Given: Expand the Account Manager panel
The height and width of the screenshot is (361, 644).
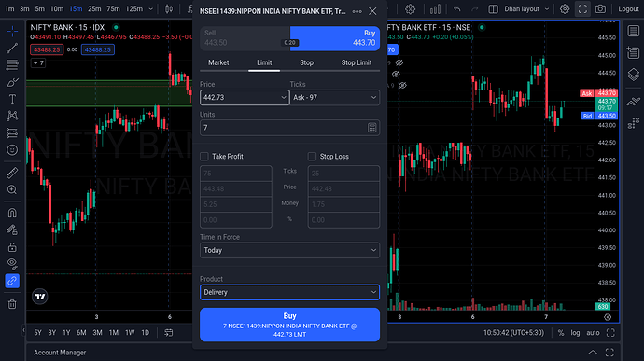Looking at the screenshot, I should click(x=593, y=353).
